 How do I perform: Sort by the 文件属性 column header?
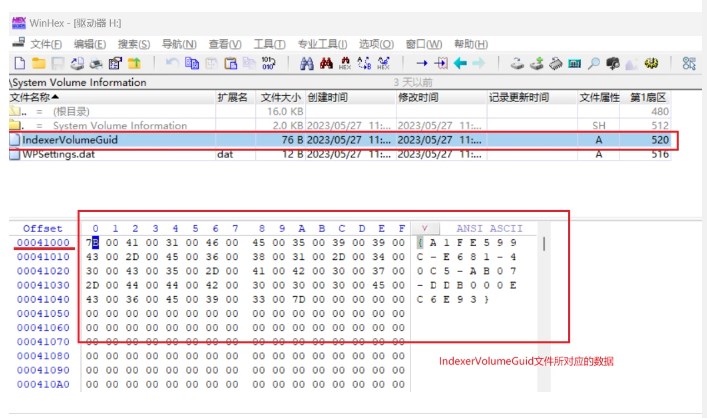click(599, 97)
